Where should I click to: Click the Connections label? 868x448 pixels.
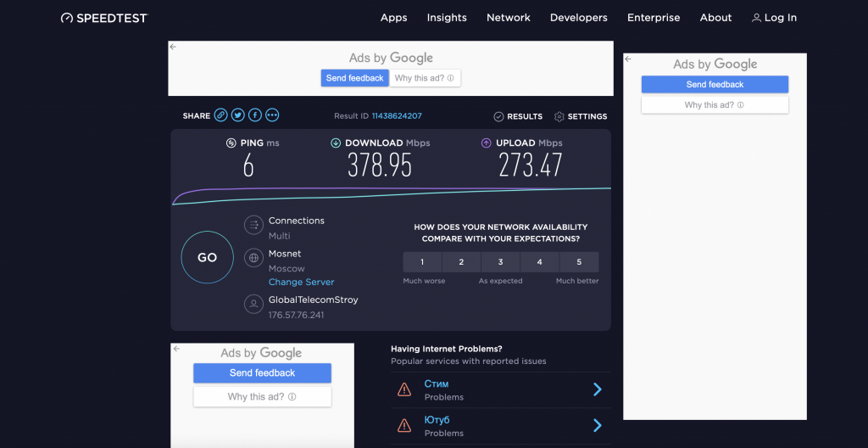pyautogui.click(x=296, y=221)
